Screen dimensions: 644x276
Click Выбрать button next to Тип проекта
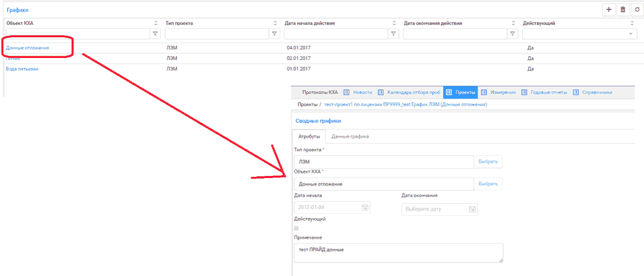coord(489,162)
